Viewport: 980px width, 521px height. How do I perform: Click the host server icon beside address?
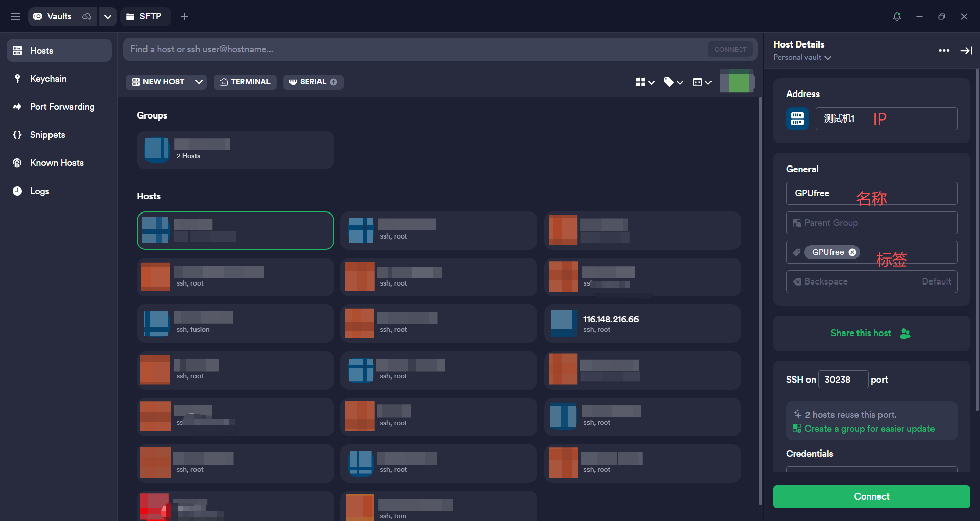(x=797, y=119)
